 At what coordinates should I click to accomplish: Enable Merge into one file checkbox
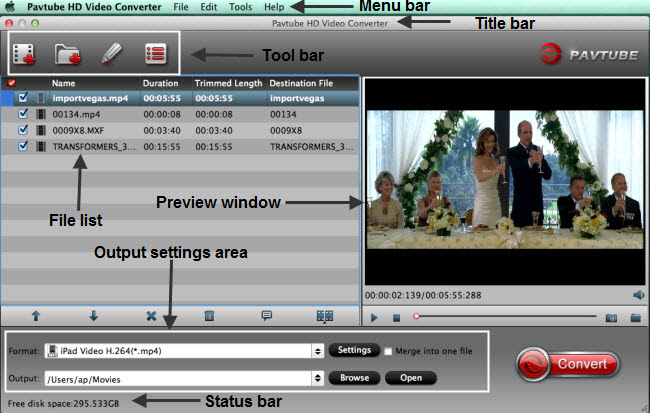coord(388,351)
